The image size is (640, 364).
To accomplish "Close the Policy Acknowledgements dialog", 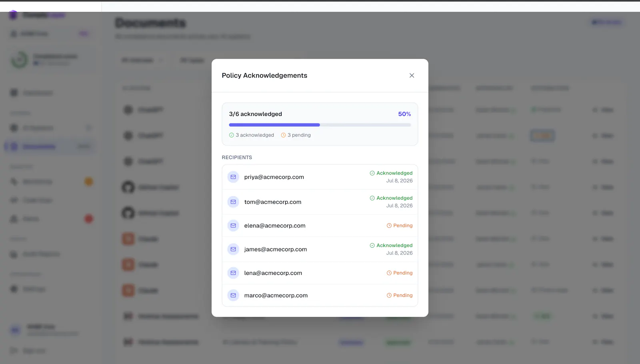I will 412,76.
